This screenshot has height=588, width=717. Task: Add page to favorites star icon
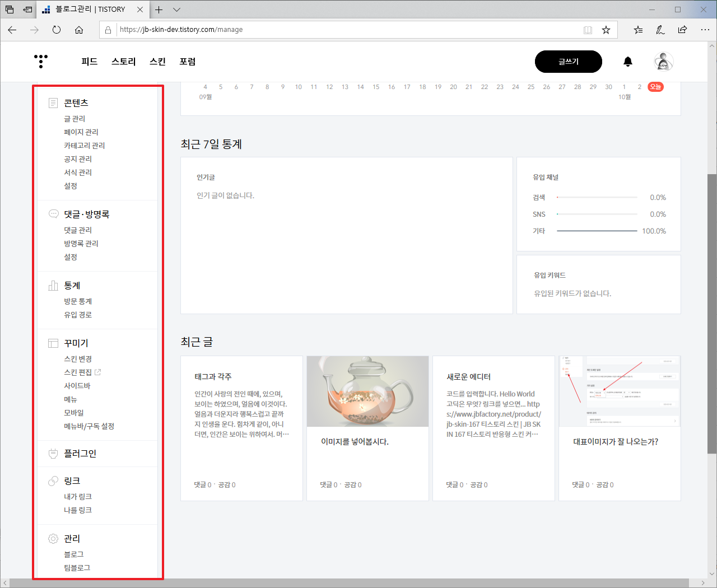click(x=606, y=30)
